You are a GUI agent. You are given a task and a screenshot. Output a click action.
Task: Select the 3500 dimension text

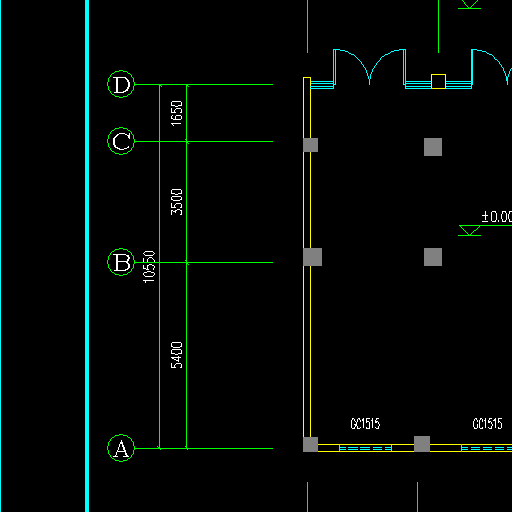(177, 202)
